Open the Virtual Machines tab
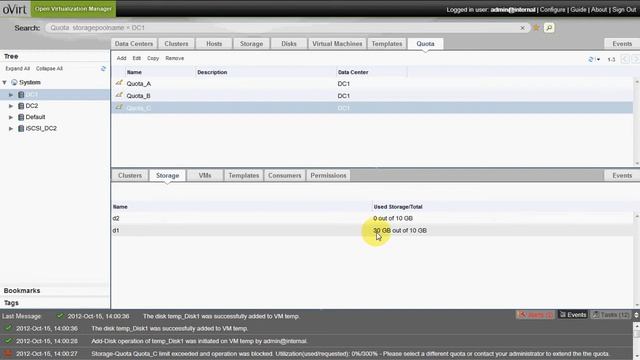 tap(337, 44)
